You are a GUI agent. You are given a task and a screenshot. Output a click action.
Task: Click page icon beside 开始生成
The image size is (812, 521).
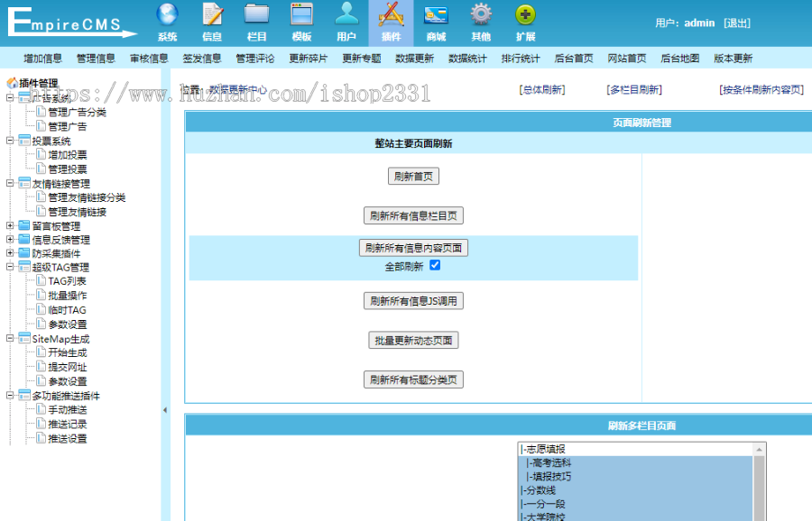pyautogui.click(x=41, y=352)
